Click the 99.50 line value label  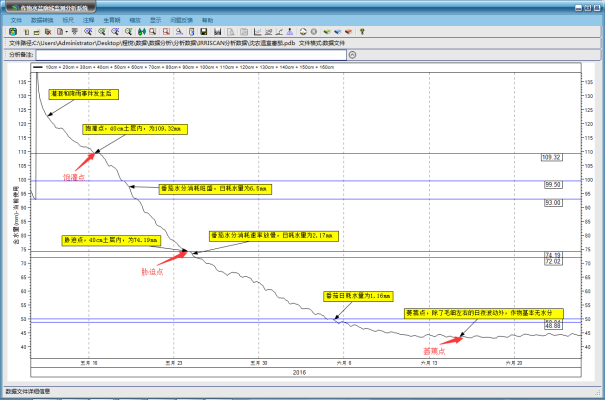click(553, 185)
